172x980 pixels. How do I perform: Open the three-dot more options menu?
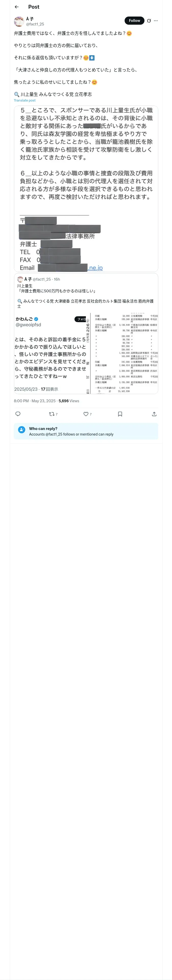point(156,21)
